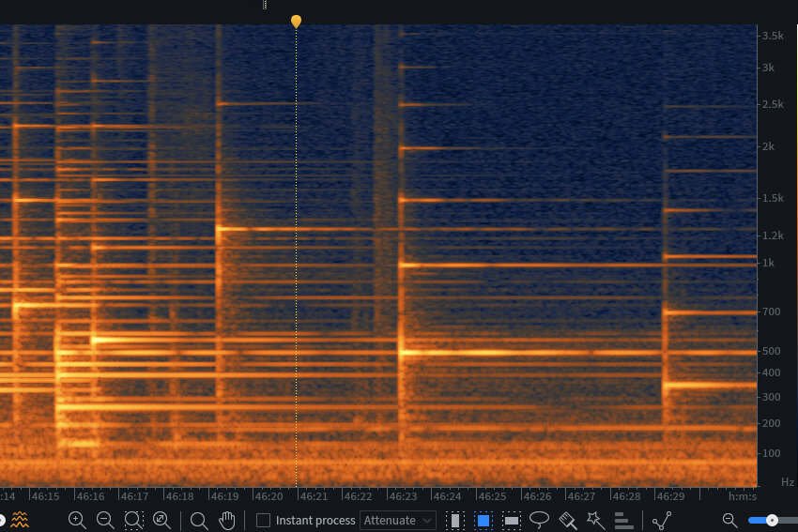Select the Time selection tool
798x532 pixels.
tap(455, 521)
